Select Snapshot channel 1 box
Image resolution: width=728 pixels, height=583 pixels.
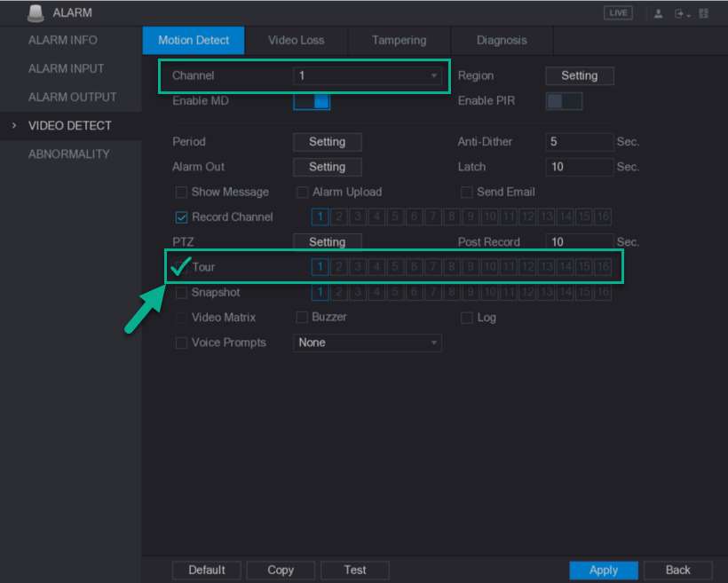[320, 292]
